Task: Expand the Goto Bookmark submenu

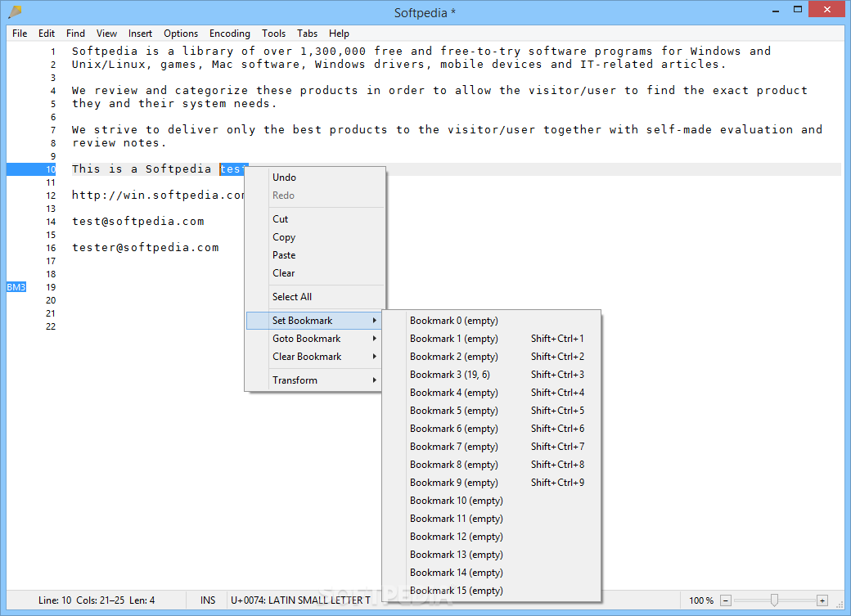Action: coord(315,339)
